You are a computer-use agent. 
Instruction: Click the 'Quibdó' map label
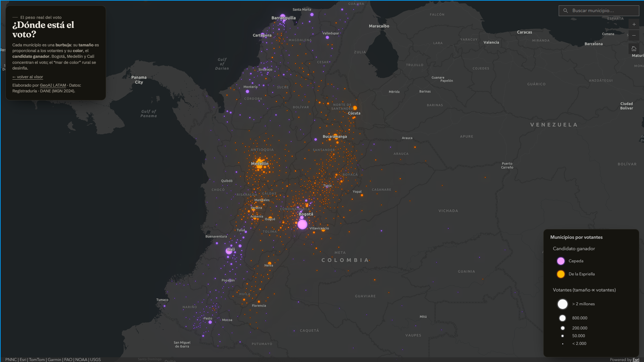(227, 181)
